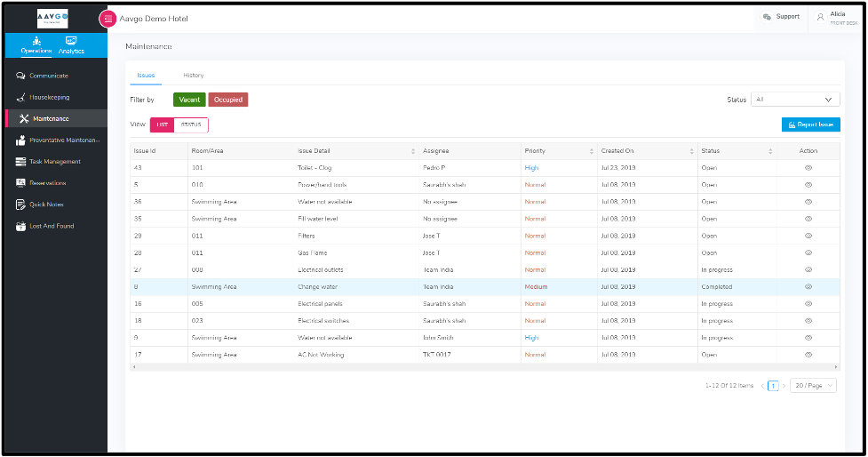Image resolution: width=868 pixels, height=457 pixels.
Task: Select STATUS view toggle
Action: pos(191,124)
